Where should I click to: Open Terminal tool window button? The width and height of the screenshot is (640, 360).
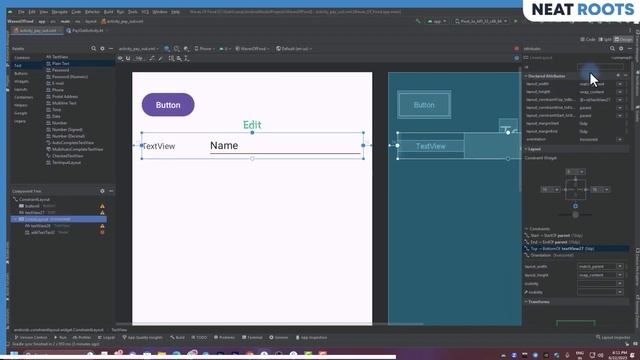coord(252,338)
